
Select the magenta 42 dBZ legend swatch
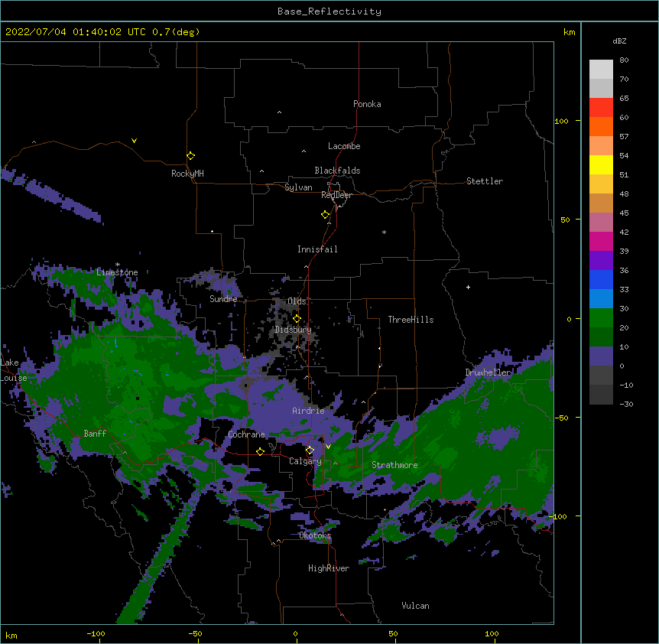pyautogui.click(x=601, y=241)
